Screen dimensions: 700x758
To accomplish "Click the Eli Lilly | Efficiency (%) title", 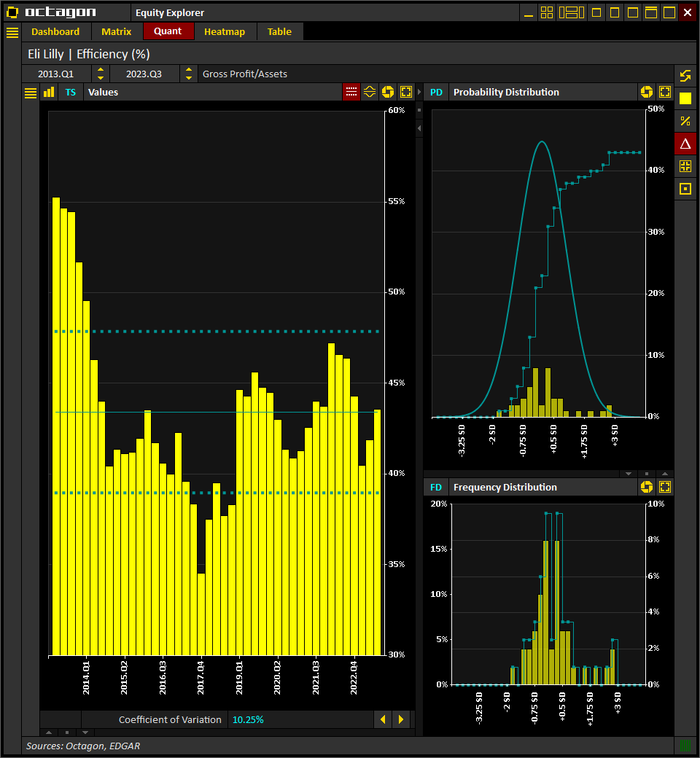I will pyautogui.click(x=89, y=54).
